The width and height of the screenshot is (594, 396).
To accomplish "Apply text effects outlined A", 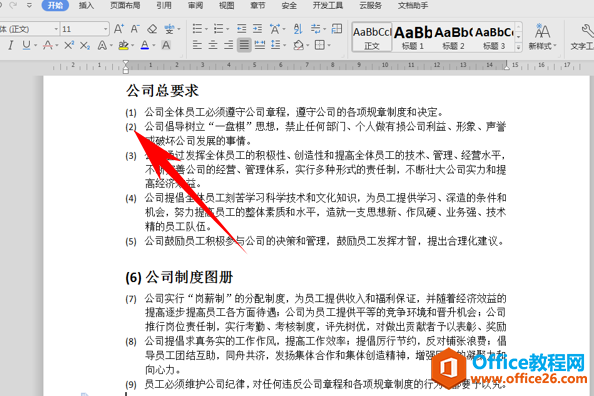I will point(102,45).
